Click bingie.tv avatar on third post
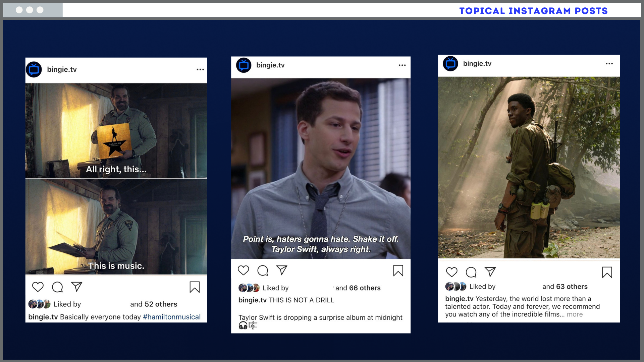 pyautogui.click(x=450, y=64)
